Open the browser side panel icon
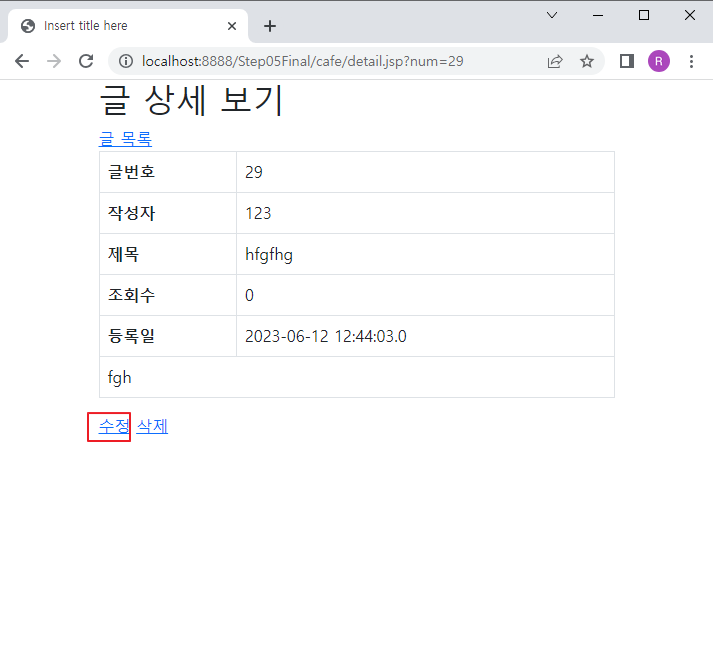Screen dimensions: 713x647 pos(627,61)
